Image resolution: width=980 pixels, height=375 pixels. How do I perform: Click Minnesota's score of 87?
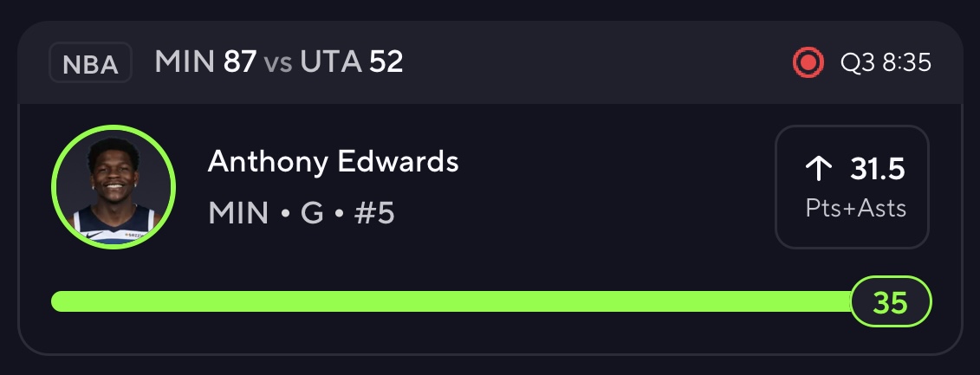tap(240, 62)
